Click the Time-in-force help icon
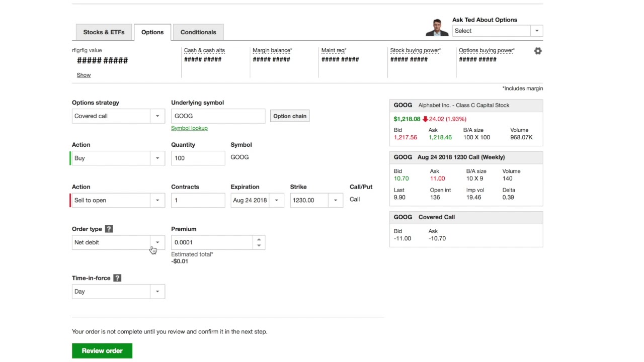The image size is (644, 362). click(117, 278)
